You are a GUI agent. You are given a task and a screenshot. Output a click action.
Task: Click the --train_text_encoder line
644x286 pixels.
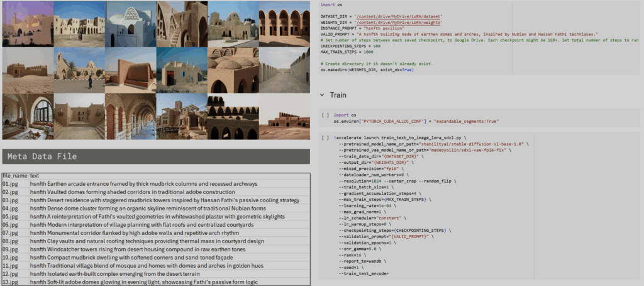[x=364, y=273]
